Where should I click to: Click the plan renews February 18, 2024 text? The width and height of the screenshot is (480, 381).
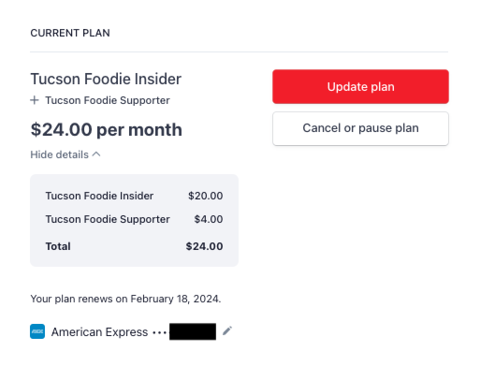(126, 299)
